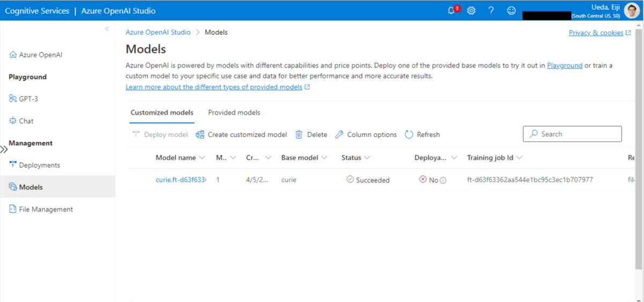
Task: Open the Deployable column dropdown
Action: click(x=454, y=158)
